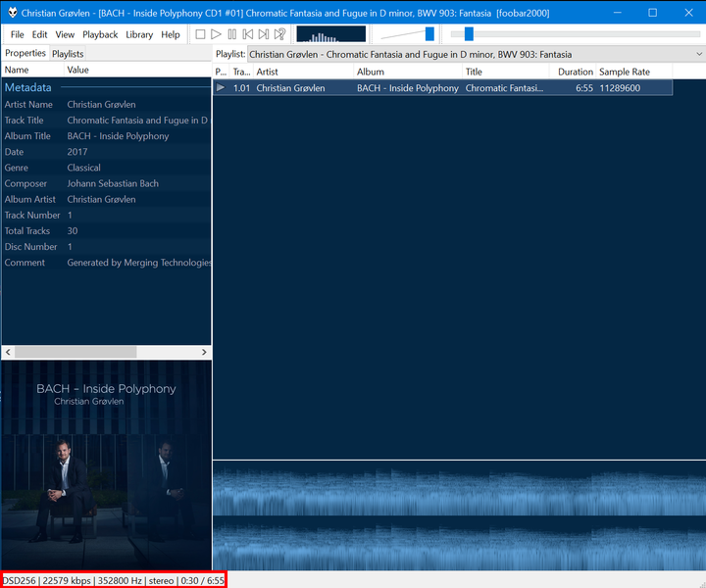Start playback with the Play button
706x588 pixels.
pyautogui.click(x=216, y=34)
